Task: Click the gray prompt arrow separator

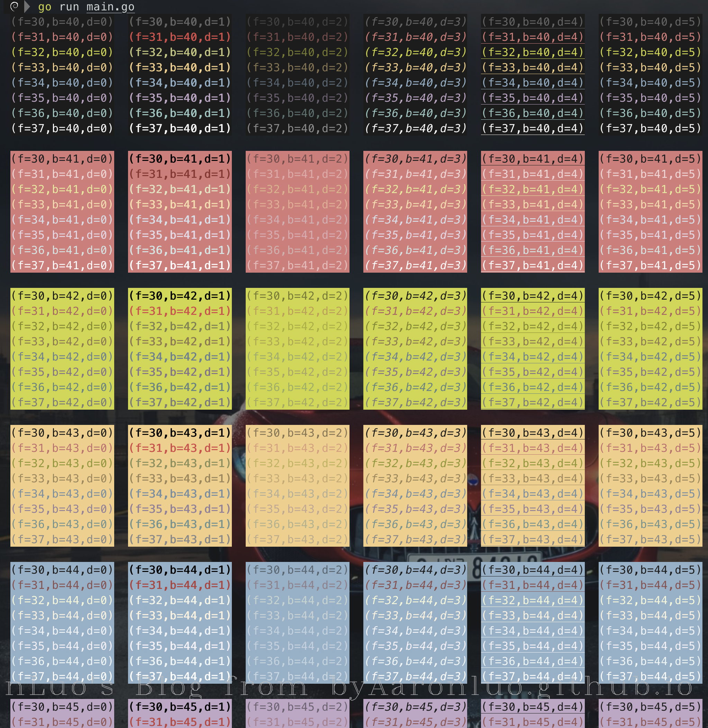Action: click(x=27, y=6)
